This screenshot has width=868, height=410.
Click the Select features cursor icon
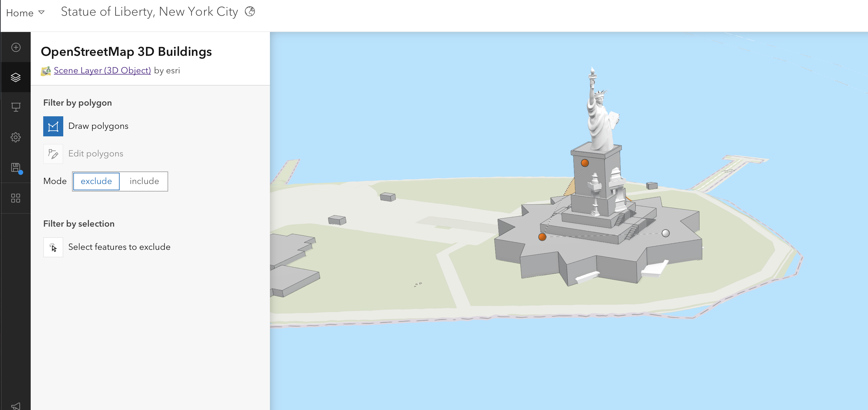tap(53, 248)
